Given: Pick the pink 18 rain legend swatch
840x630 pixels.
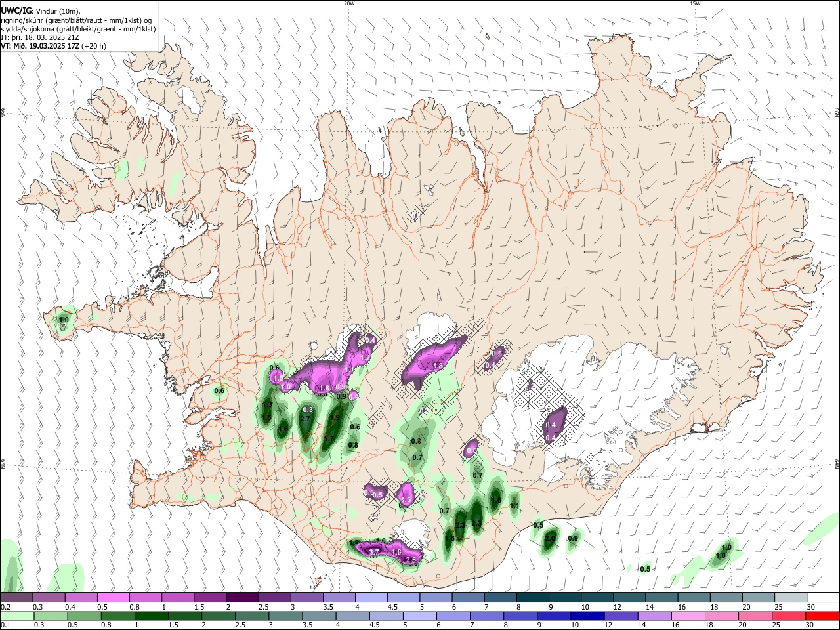Looking at the screenshot, I should pyautogui.click(x=721, y=616).
